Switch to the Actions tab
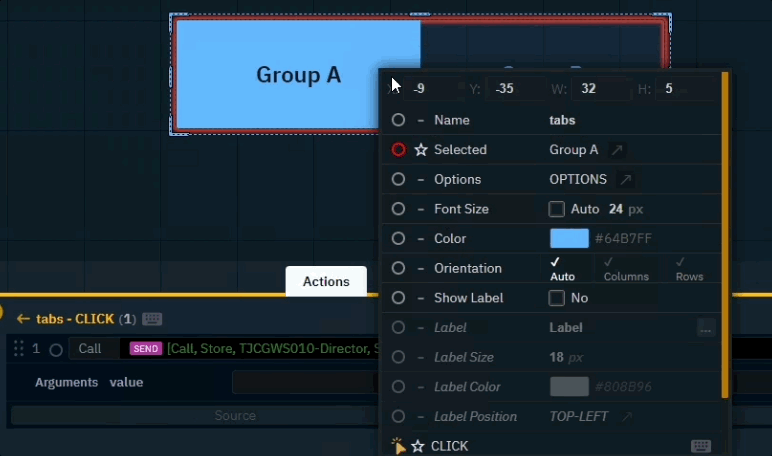This screenshot has height=456, width=772. pos(326,281)
